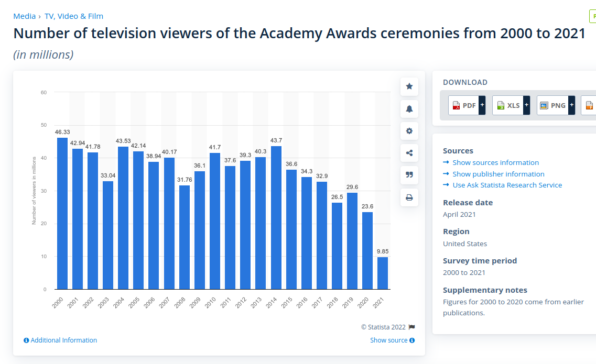Click the star favorite icon
596x364 pixels.
[x=409, y=86]
